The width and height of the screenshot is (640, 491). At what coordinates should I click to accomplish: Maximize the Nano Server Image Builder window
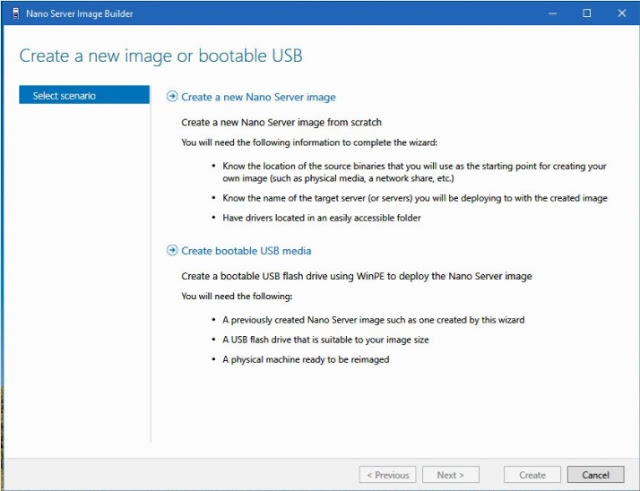(586, 13)
